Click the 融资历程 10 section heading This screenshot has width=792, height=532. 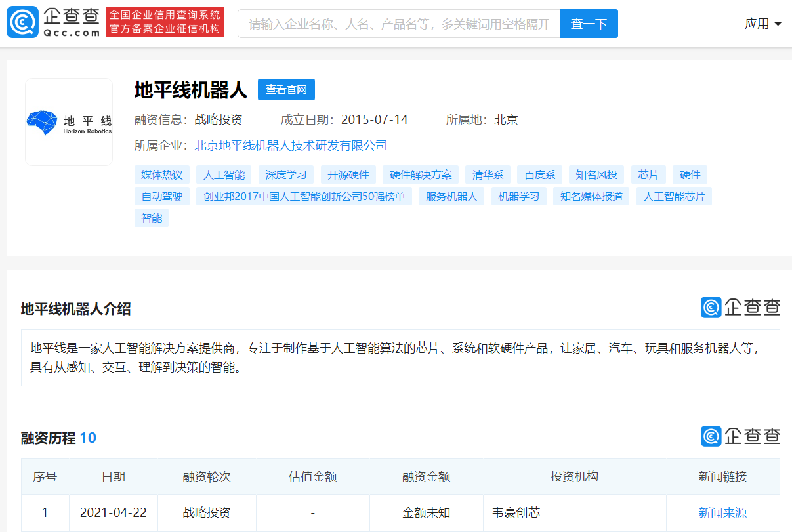coord(58,438)
